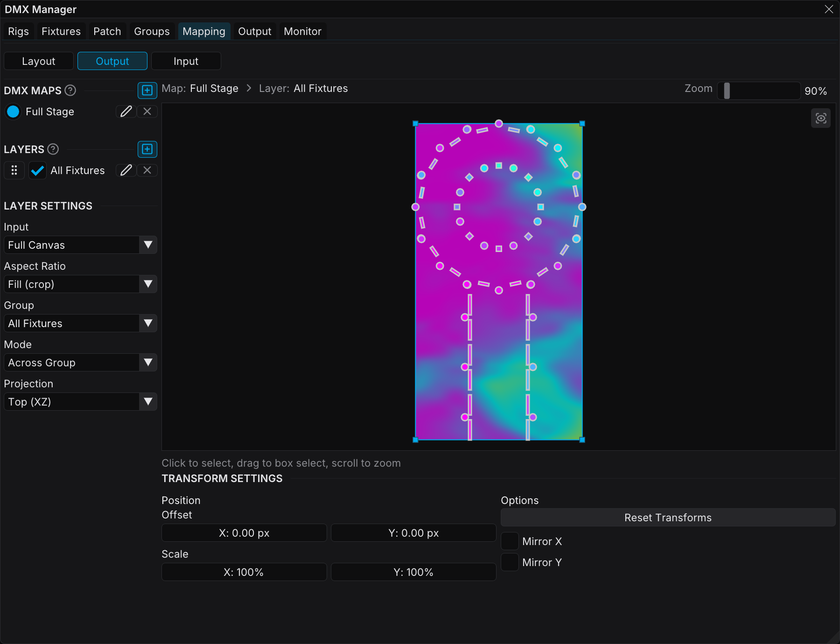
Task: Close the DMX Manager window
Action: 829,9
